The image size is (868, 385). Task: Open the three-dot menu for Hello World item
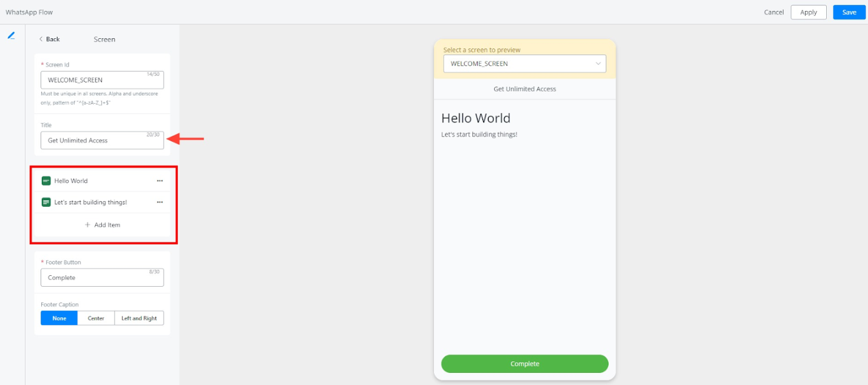pos(160,181)
